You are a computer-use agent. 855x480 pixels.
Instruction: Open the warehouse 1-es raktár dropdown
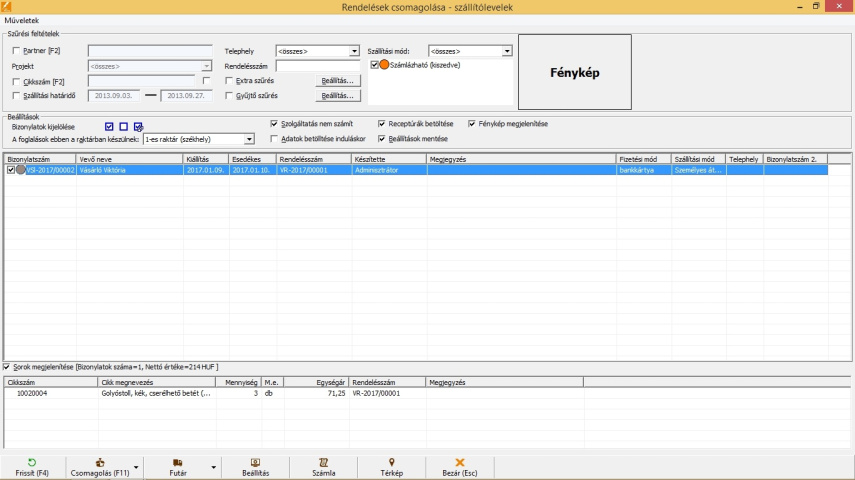pyautogui.click(x=249, y=139)
